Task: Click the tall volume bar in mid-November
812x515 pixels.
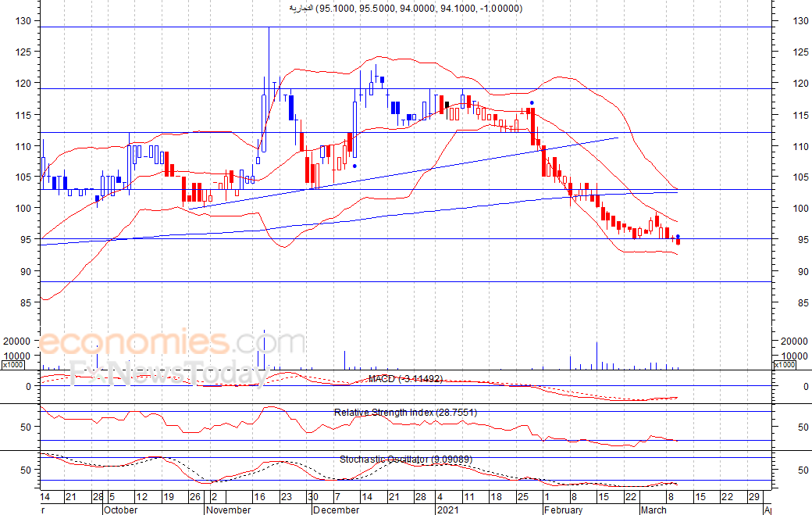Action: pyautogui.click(x=264, y=350)
